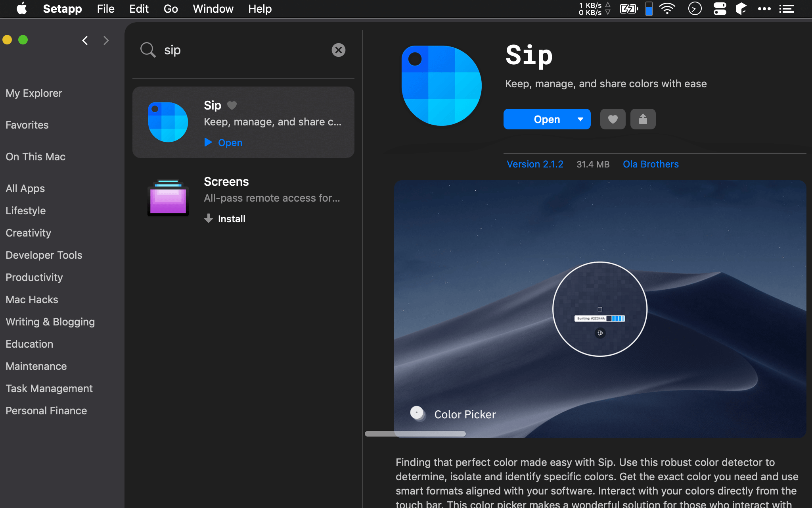The image size is (812, 508).
Task: Click the Version 2.1.2 link
Action: click(535, 164)
